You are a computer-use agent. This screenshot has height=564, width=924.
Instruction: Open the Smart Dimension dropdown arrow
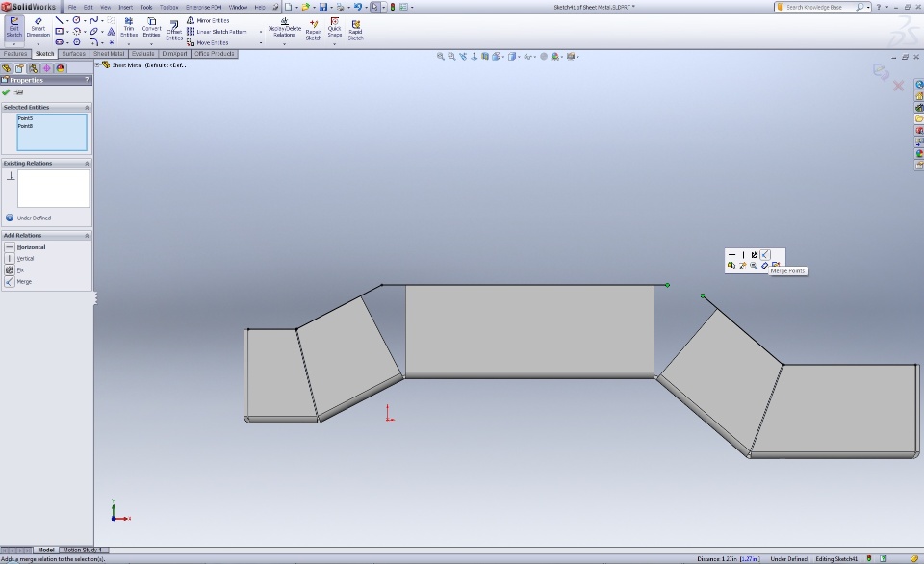(x=38, y=43)
